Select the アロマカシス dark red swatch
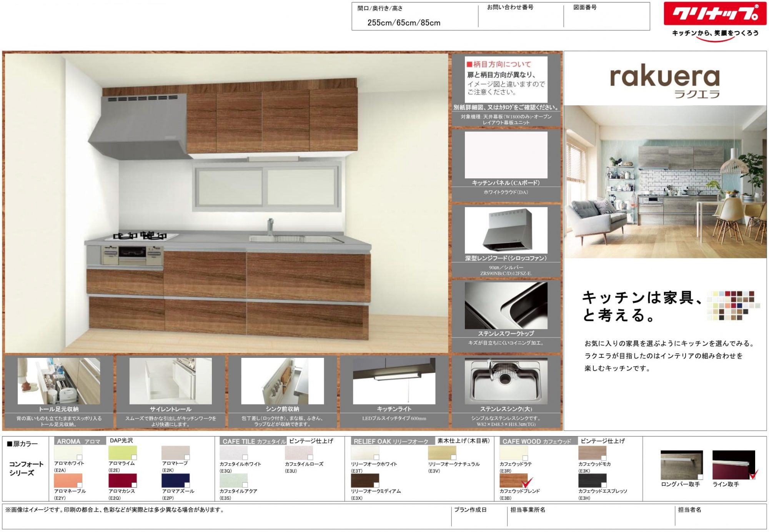 (x=123, y=480)
